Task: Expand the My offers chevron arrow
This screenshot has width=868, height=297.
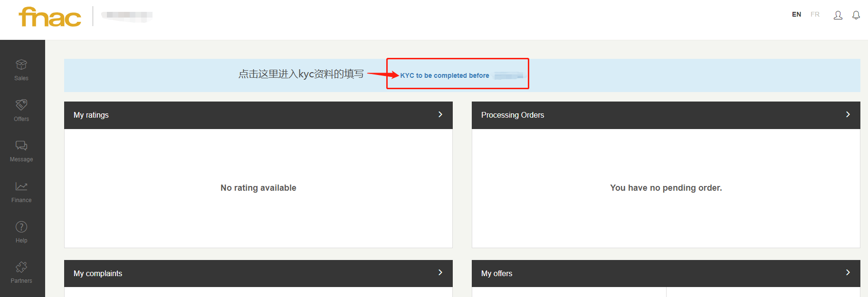Action: pos(848,272)
